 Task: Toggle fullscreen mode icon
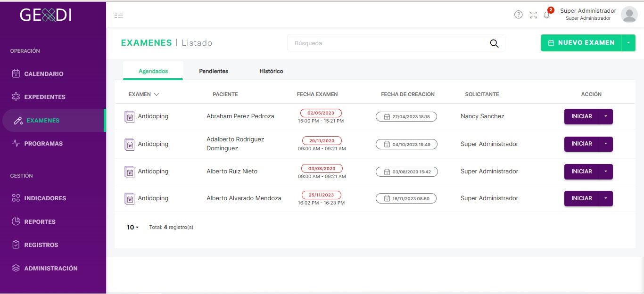pyautogui.click(x=533, y=15)
